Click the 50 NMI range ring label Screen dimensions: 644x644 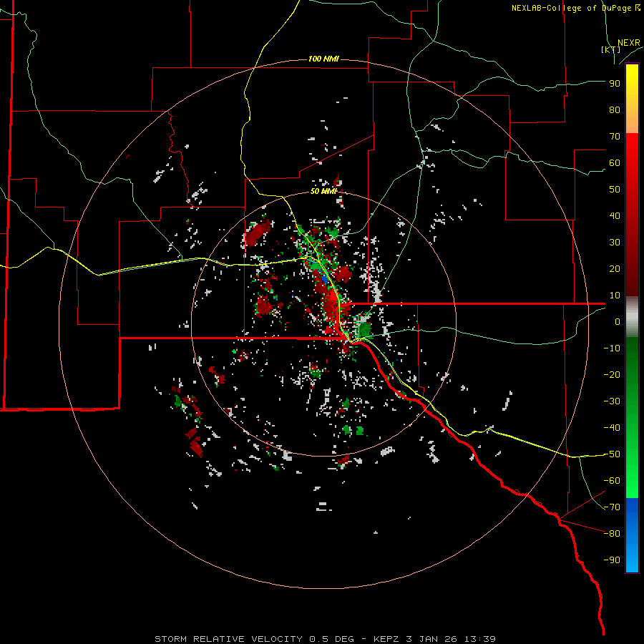(323, 191)
